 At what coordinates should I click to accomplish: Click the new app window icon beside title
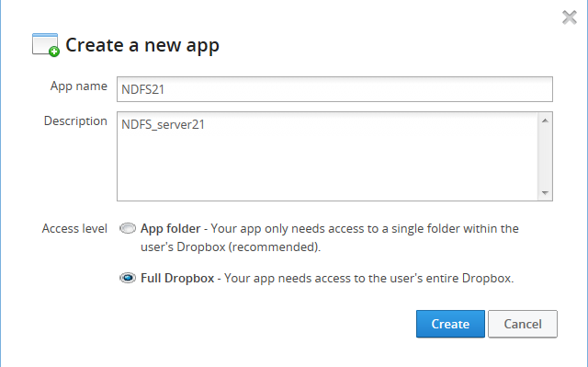tap(45, 45)
